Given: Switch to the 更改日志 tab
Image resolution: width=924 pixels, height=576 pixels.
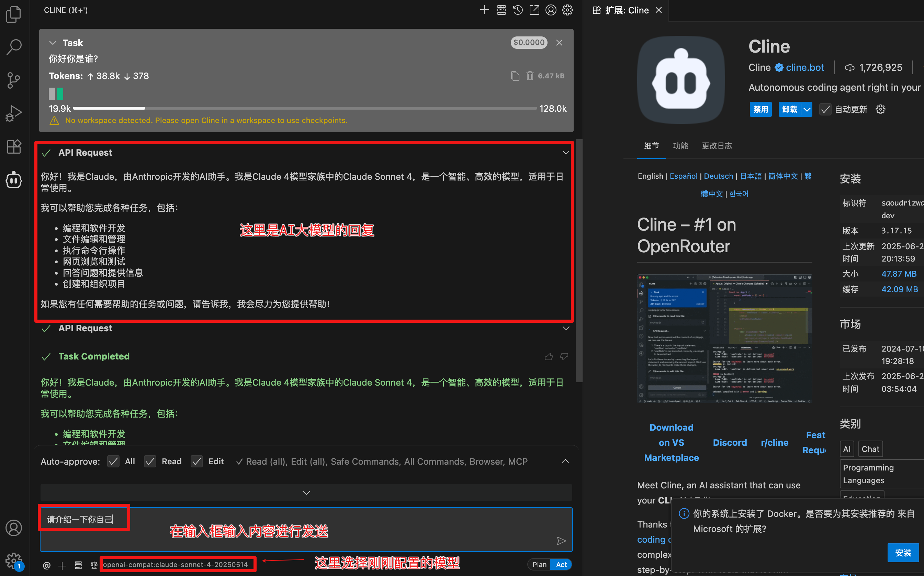Looking at the screenshot, I should tap(717, 145).
